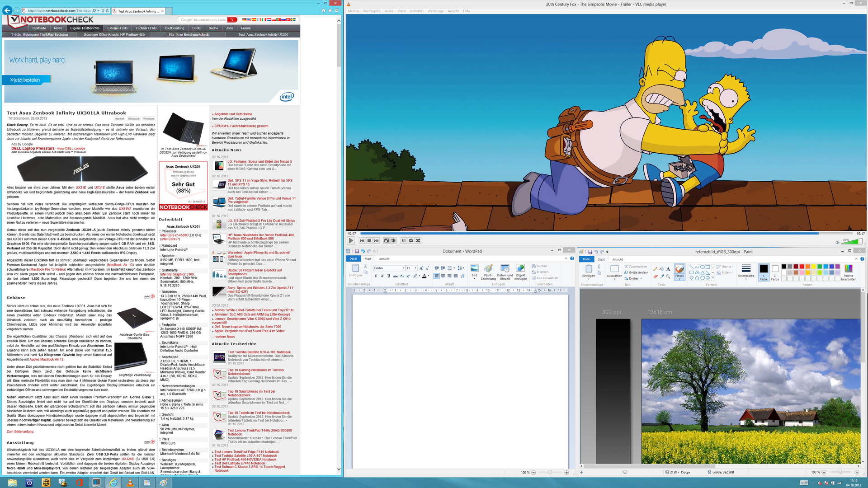This screenshot has width=868, height=488.
Task: Open the Pinsel brush dropdown in Paint
Action: pyautogui.click(x=679, y=277)
